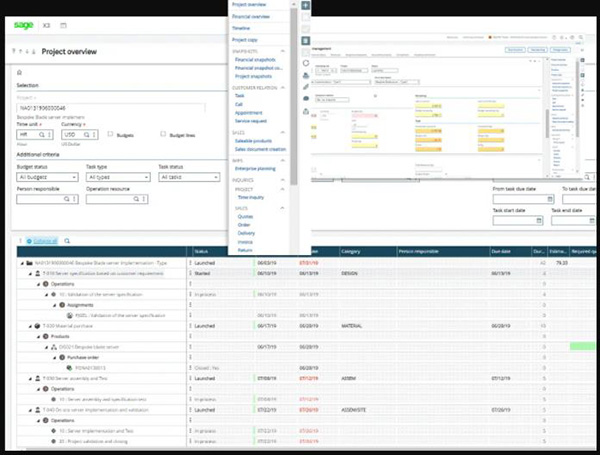Image resolution: width=600 pixels, height=455 pixels.
Task: Open the calendar icon beside X3
Action: click(64, 26)
